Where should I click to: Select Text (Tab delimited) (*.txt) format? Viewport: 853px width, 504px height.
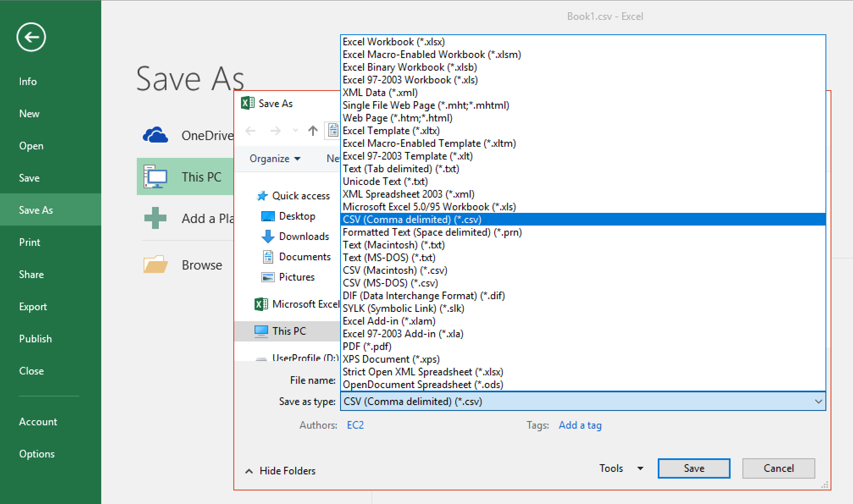400,169
